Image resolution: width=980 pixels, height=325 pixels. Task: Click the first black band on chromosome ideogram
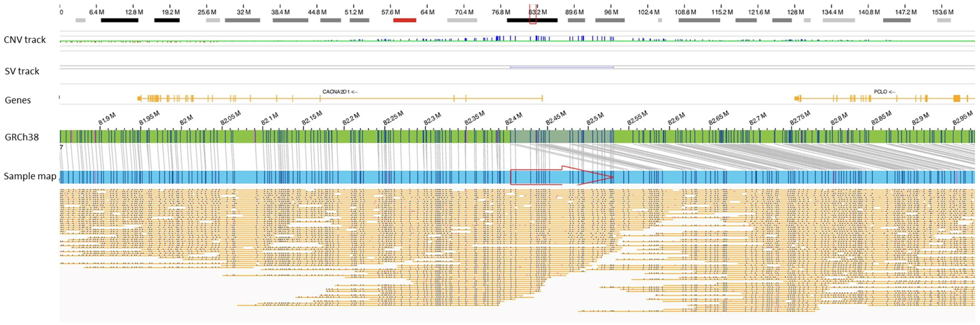[120, 20]
